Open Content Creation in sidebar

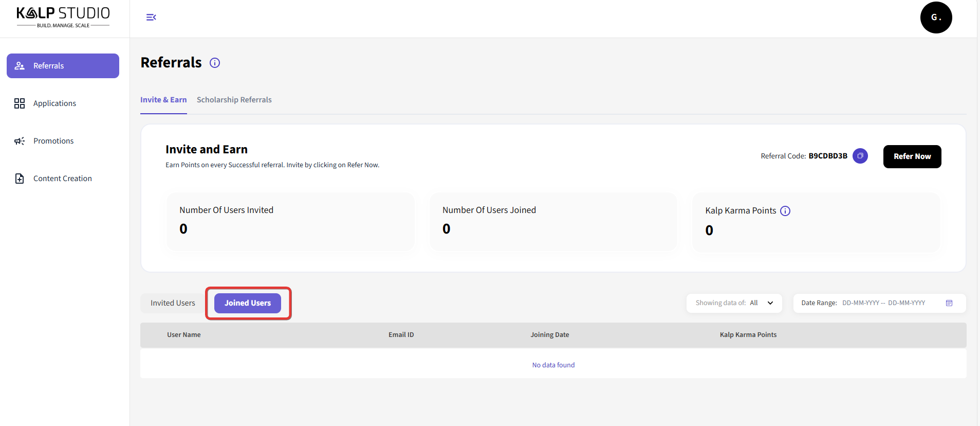point(62,179)
